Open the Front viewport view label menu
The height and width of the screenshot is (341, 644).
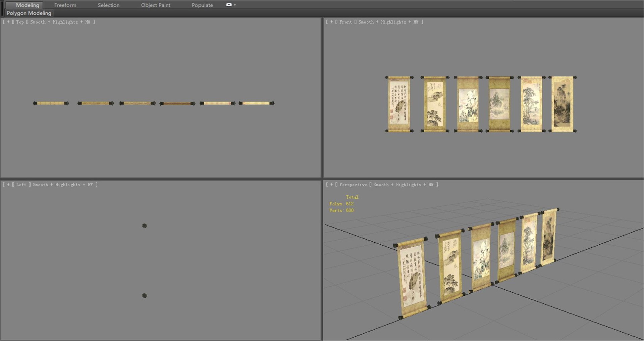pos(345,22)
